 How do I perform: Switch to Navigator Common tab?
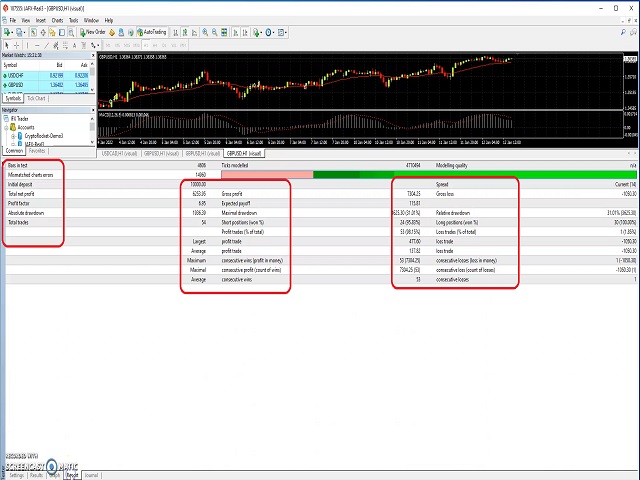[14, 151]
